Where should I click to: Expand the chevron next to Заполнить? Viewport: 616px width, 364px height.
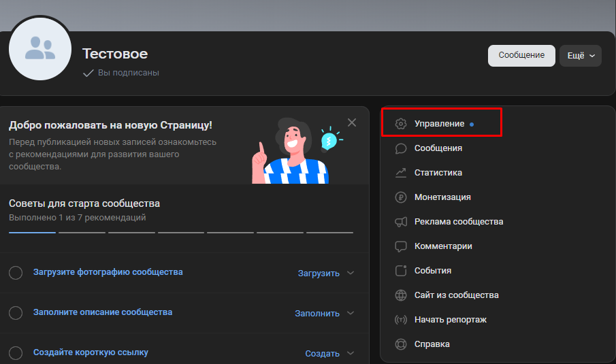click(351, 313)
